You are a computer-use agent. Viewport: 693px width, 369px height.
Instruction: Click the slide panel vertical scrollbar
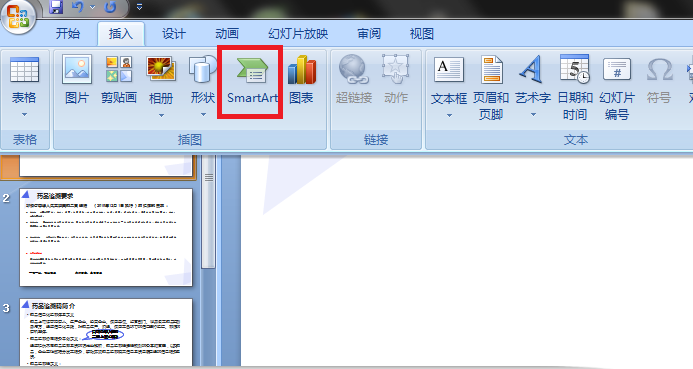pyautogui.click(x=209, y=212)
